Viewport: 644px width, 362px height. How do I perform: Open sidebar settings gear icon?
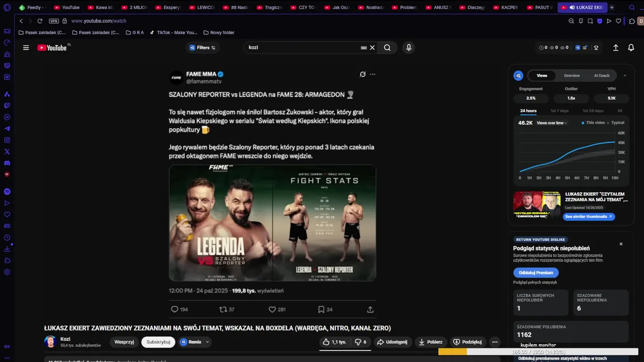click(x=7, y=272)
